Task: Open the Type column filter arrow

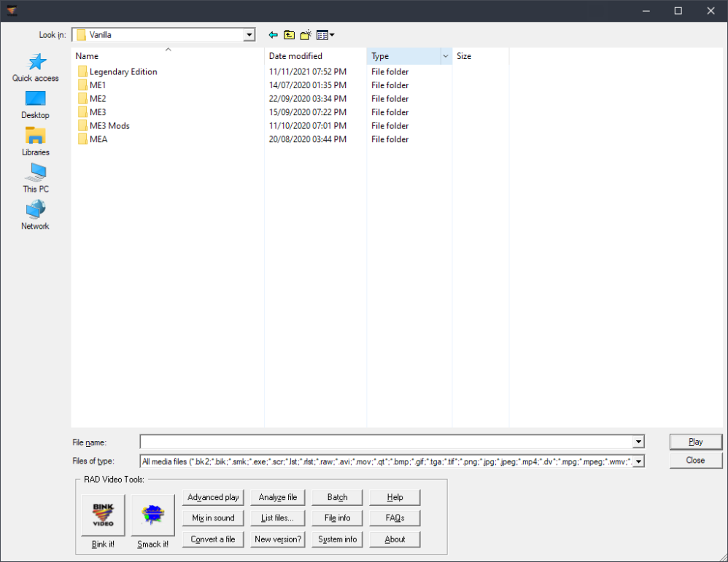Action: coord(446,56)
